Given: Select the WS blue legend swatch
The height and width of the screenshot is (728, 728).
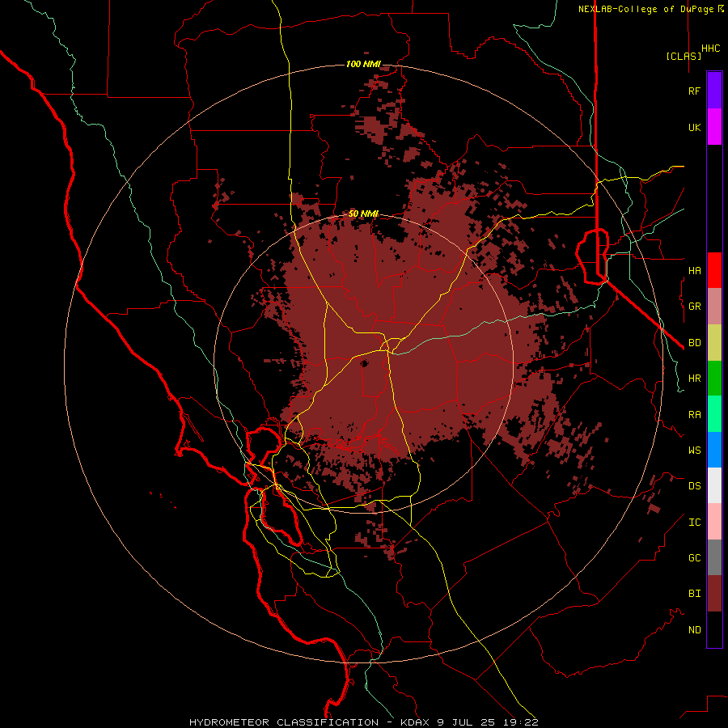Looking at the screenshot, I should coord(714,450).
